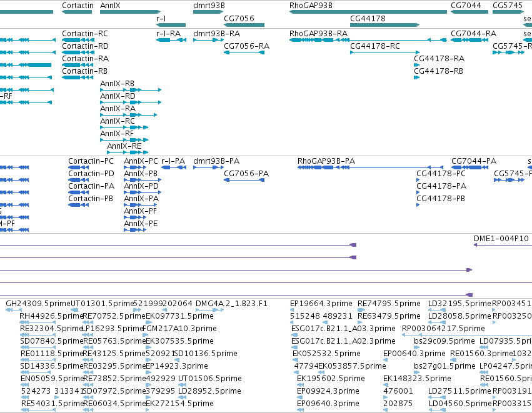Select the RH44926.5prime EST
Image resolution: width=532 pixels, height=413 pixels.
(36, 322)
